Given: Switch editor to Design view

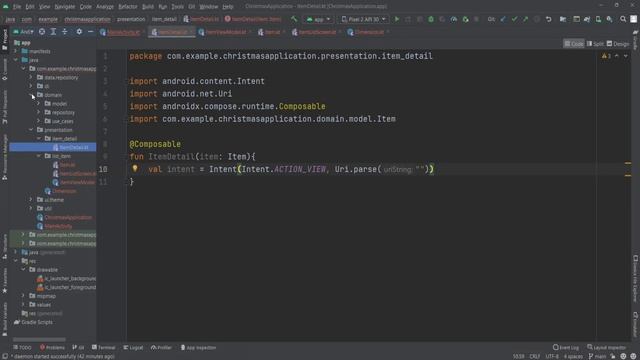Looking at the screenshot, I should coord(618,44).
